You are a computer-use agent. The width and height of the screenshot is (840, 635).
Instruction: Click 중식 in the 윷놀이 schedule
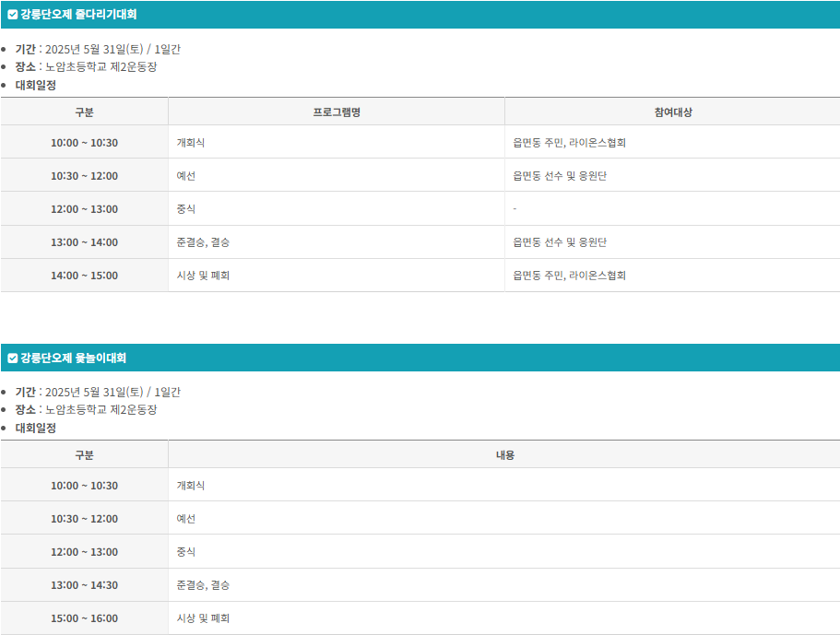tap(186, 551)
